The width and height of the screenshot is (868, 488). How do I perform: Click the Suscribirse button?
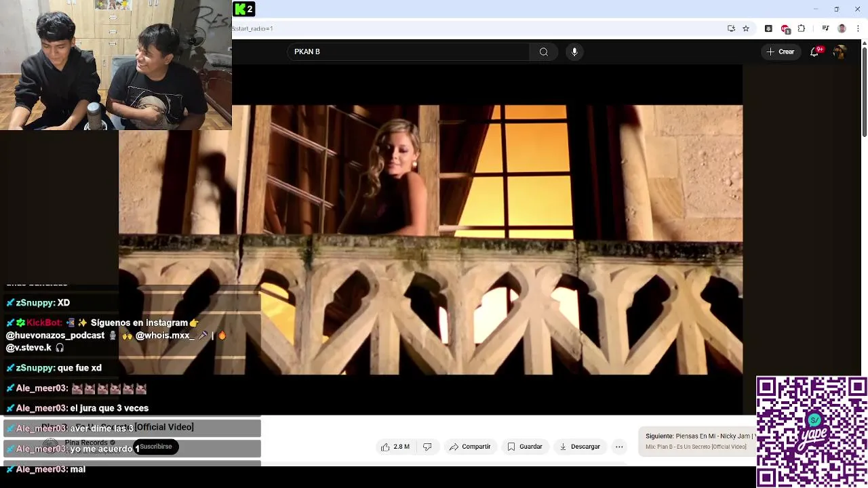pyautogui.click(x=156, y=447)
